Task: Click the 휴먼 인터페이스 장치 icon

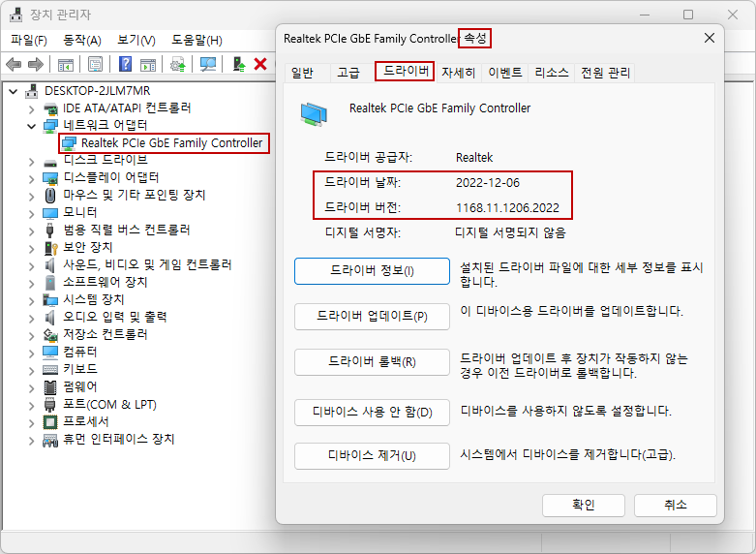Action: [50, 440]
